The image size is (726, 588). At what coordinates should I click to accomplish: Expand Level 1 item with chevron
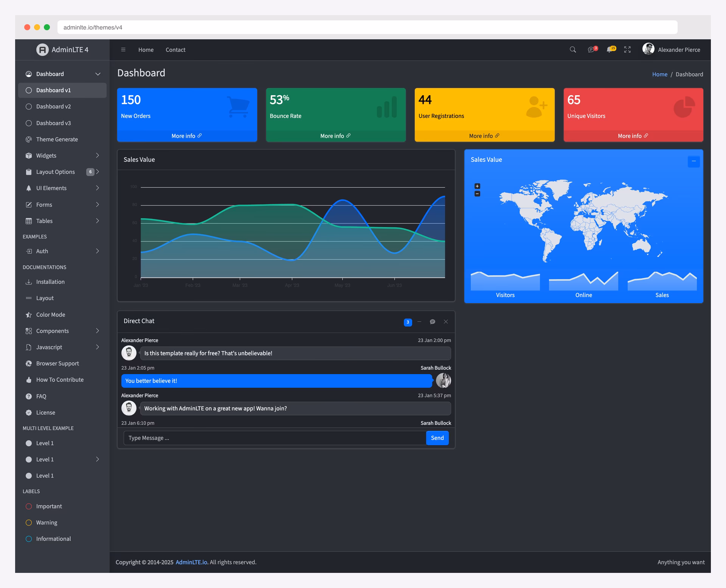pos(62,460)
